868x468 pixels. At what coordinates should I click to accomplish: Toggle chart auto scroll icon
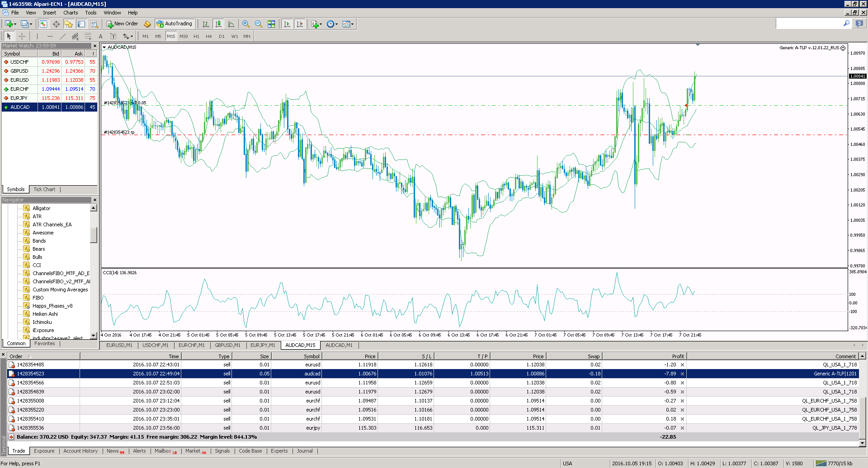click(x=287, y=24)
